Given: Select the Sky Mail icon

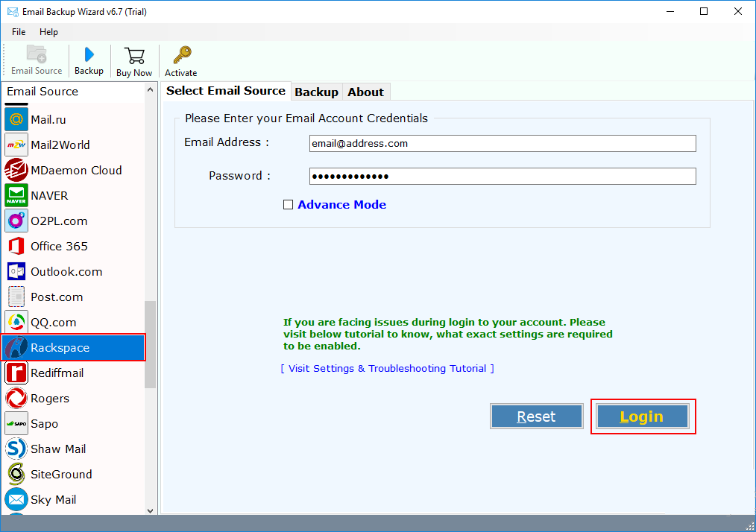Looking at the screenshot, I should pos(16,499).
